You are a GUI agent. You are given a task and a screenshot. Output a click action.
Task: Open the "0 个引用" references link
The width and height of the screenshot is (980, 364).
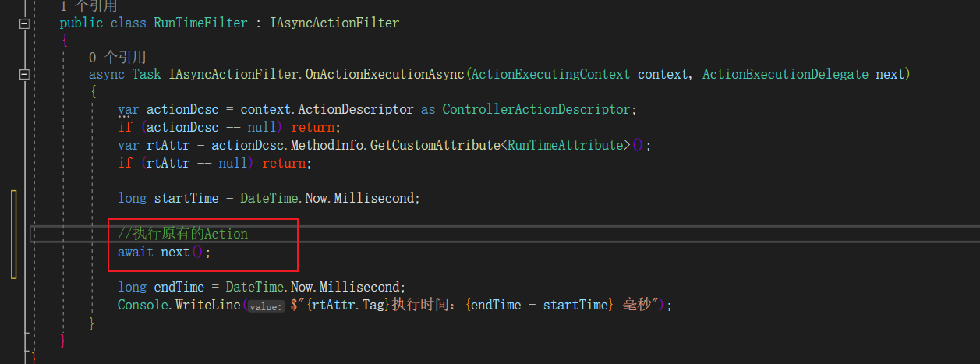pyautogui.click(x=118, y=58)
